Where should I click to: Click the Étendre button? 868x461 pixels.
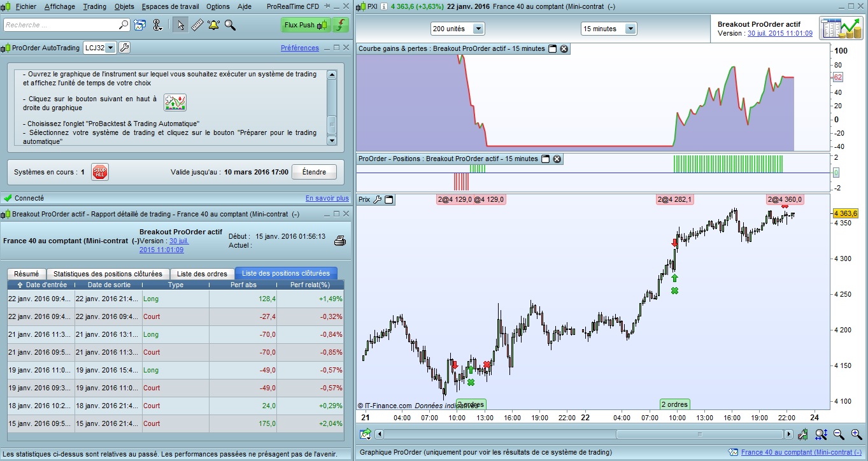(314, 172)
